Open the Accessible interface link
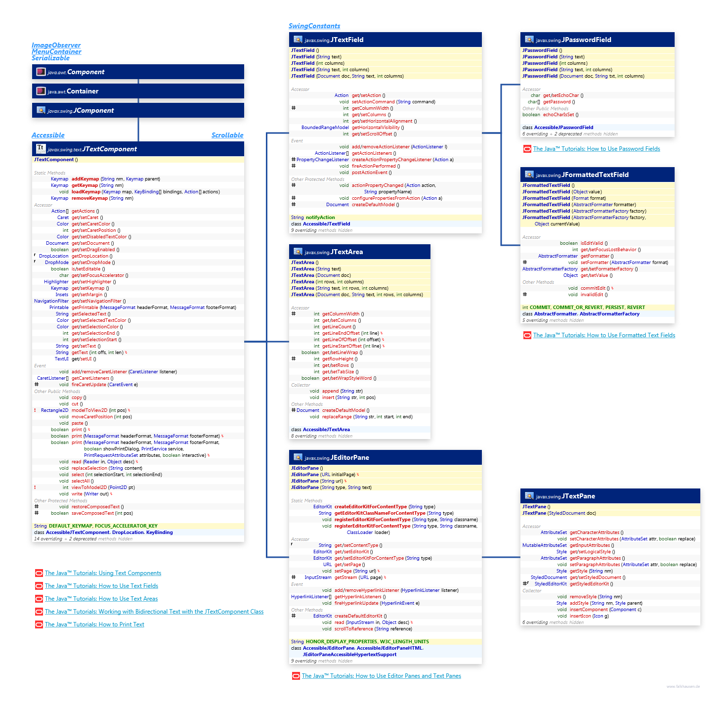Viewport: 728px width, 709px height. click(x=48, y=135)
